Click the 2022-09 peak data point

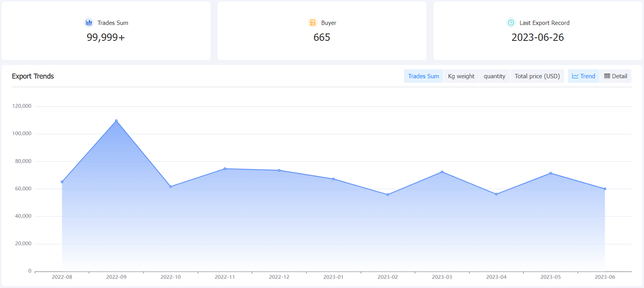point(116,121)
